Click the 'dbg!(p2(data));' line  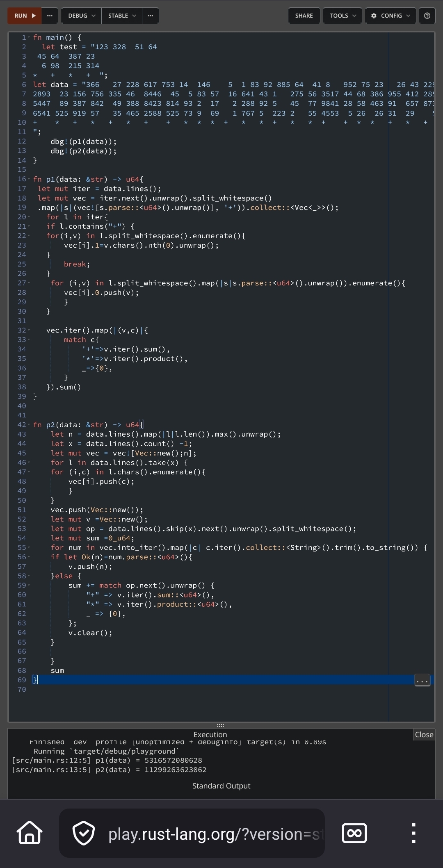coord(84,151)
